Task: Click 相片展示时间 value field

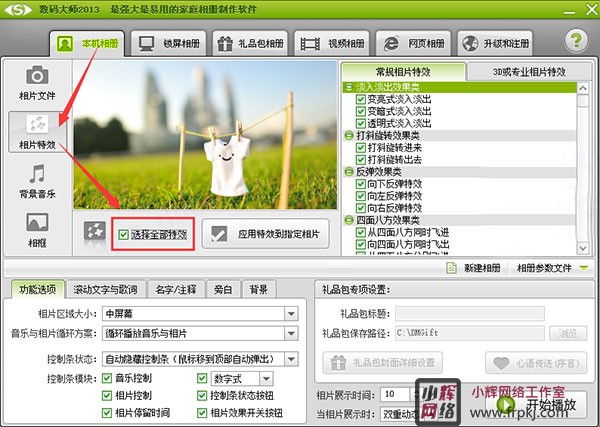Action: coord(395,394)
